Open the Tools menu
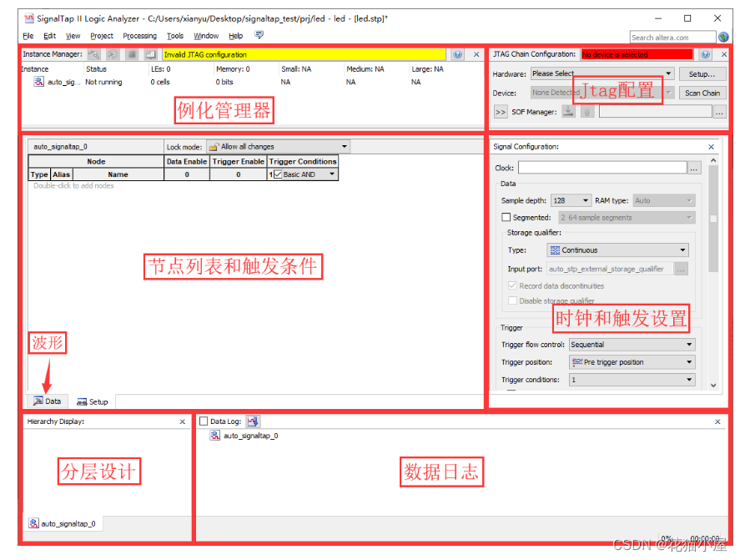 (175, 36)
